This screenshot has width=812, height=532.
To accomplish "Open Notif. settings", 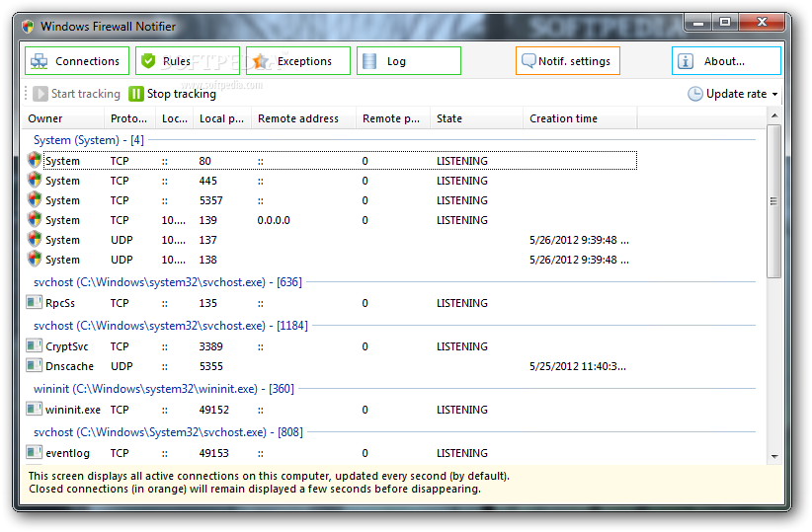I will pyautogui.click(x=568, y=61).
